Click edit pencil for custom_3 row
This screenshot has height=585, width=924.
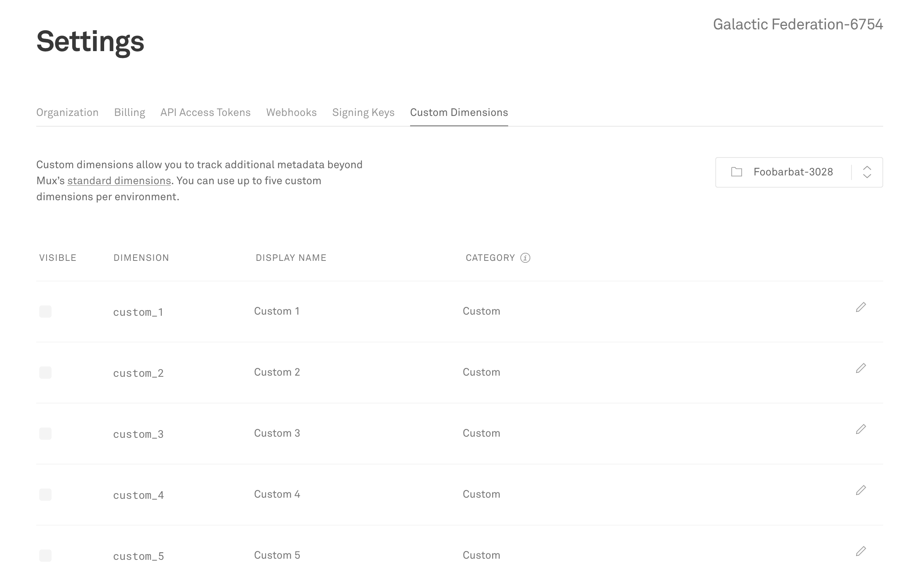tap(861, 429)
